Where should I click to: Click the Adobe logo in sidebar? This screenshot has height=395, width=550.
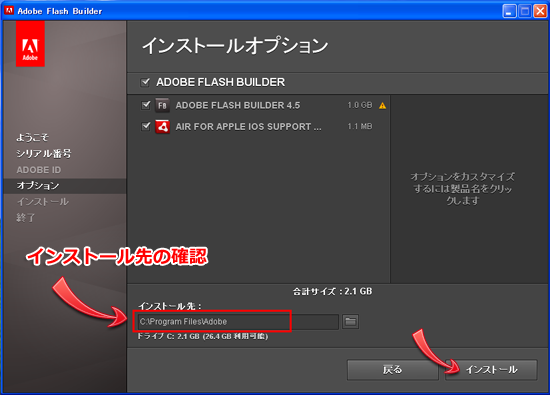click(30, 43)
